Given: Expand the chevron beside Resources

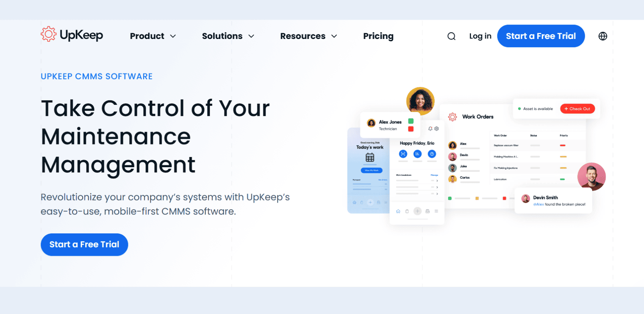Looking at the screenshot, I should 334,36.
